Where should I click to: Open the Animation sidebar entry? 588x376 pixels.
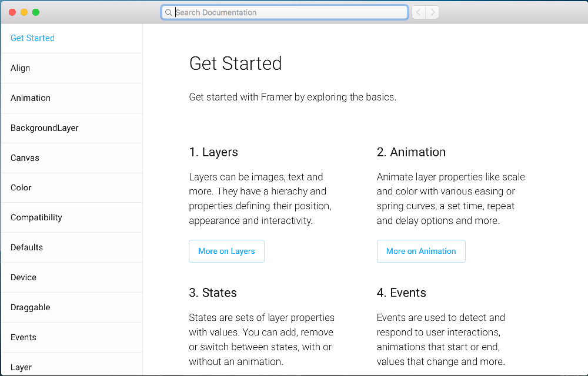click(x=31, y=98)
